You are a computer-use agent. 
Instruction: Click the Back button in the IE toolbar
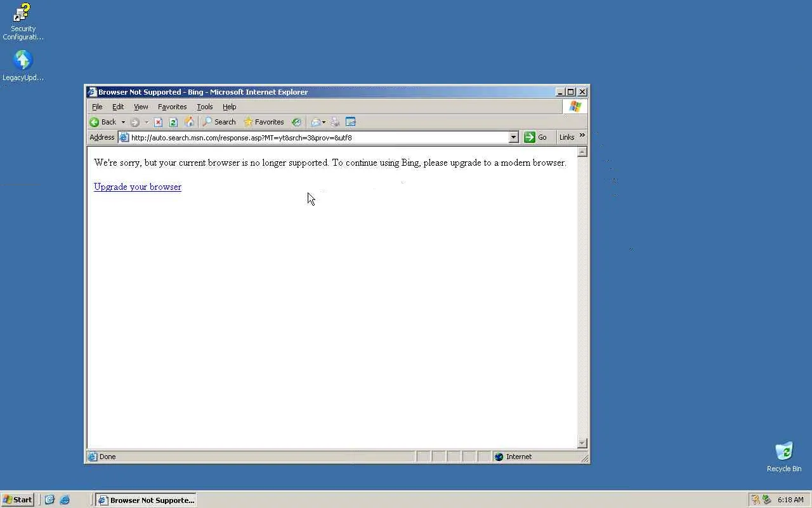(x=103, y=122)
